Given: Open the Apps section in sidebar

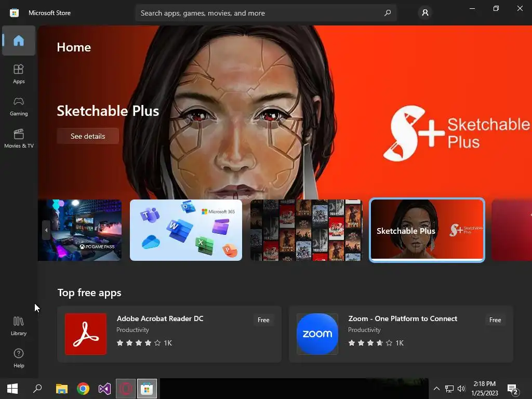Looking at the screenshot, I should 19,74.
